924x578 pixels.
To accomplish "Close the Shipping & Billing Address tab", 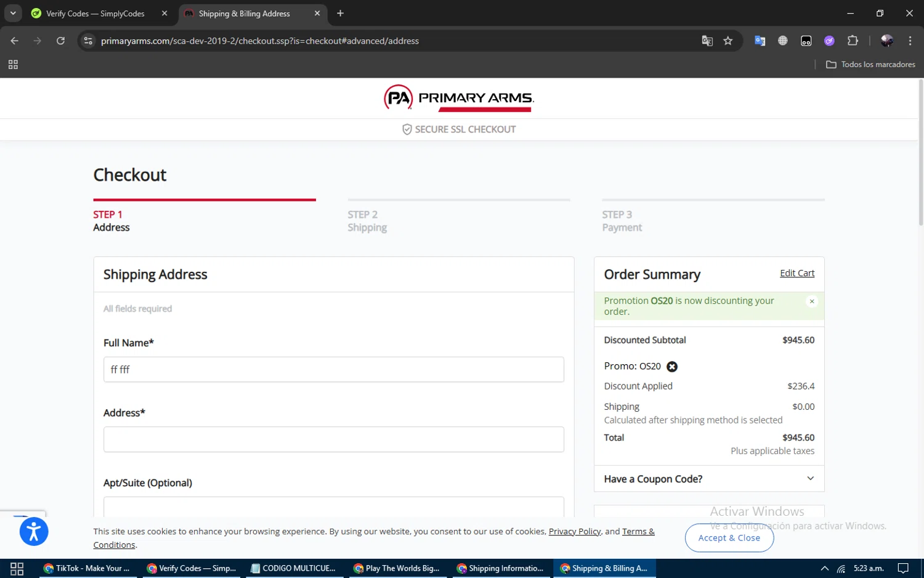I will point(317,14).
